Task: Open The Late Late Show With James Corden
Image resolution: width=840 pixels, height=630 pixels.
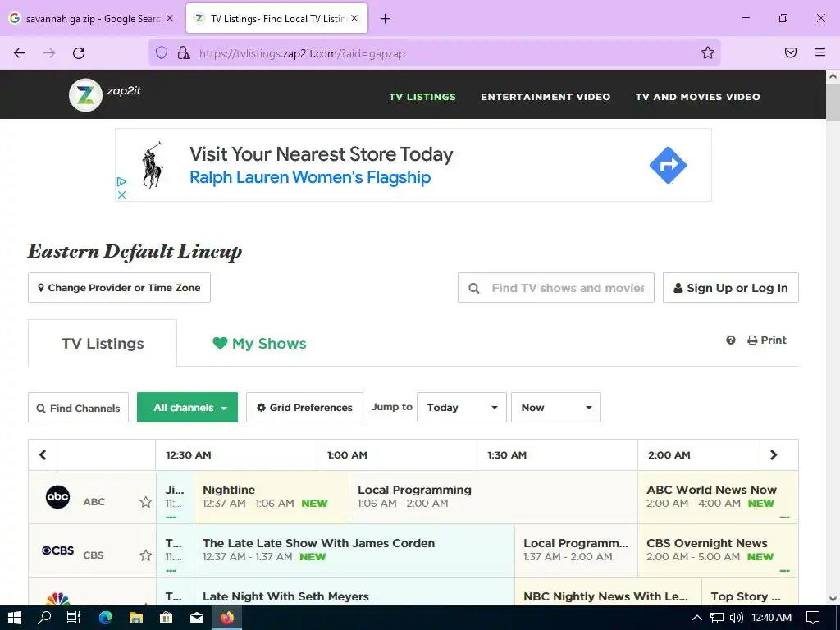Action: coord(354,550)
